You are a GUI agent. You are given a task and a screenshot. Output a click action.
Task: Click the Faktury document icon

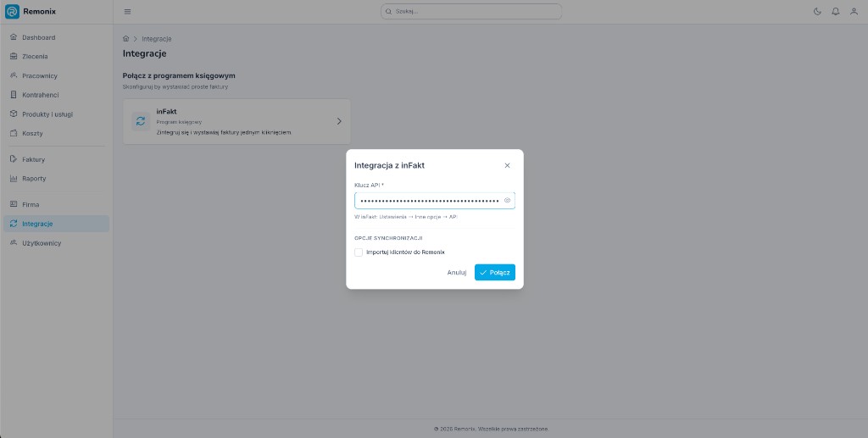click(x=14, y=159)
